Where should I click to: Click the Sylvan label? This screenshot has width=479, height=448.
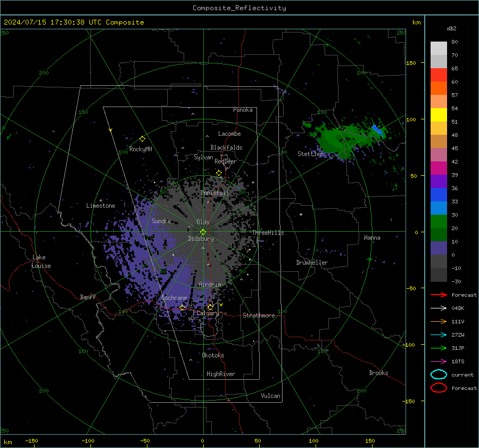[x=203, y=157]
